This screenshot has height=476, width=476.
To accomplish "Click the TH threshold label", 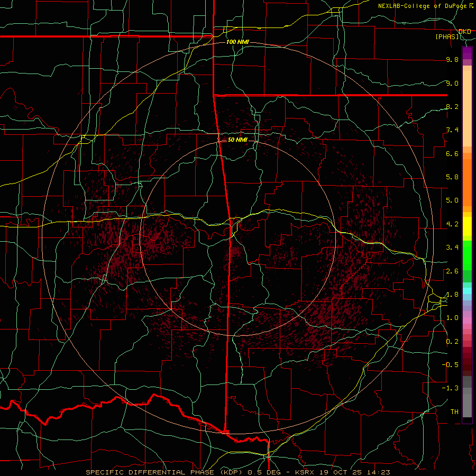I will [x=454, y=412].
